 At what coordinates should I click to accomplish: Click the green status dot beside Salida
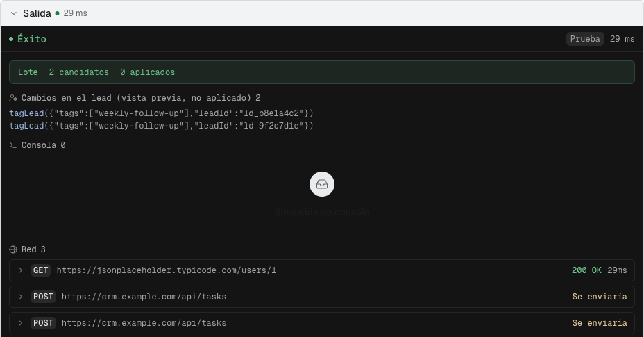(x=57, y=13)
